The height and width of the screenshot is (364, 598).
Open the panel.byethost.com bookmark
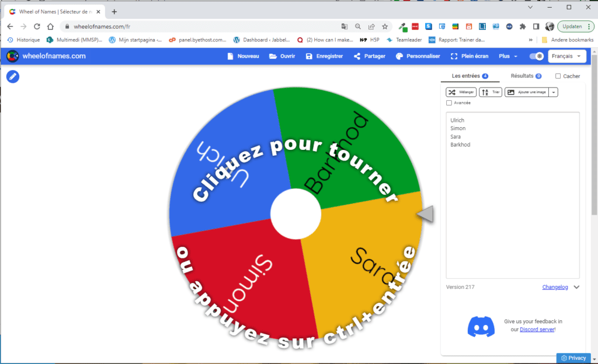click(x=197, y=40)
